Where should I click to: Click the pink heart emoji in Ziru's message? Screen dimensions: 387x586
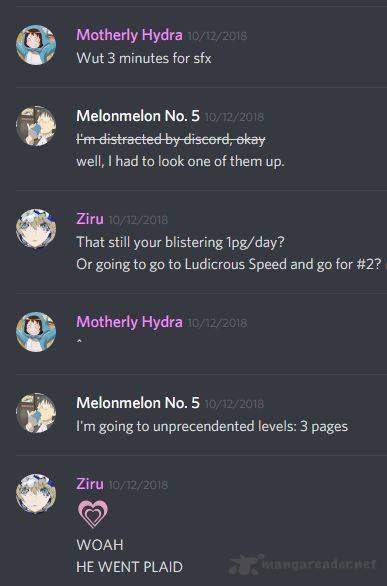(x=93, y=514)
